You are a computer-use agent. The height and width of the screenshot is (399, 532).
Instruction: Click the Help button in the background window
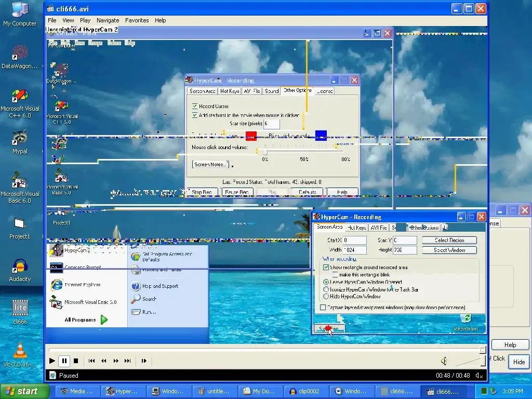510,345
